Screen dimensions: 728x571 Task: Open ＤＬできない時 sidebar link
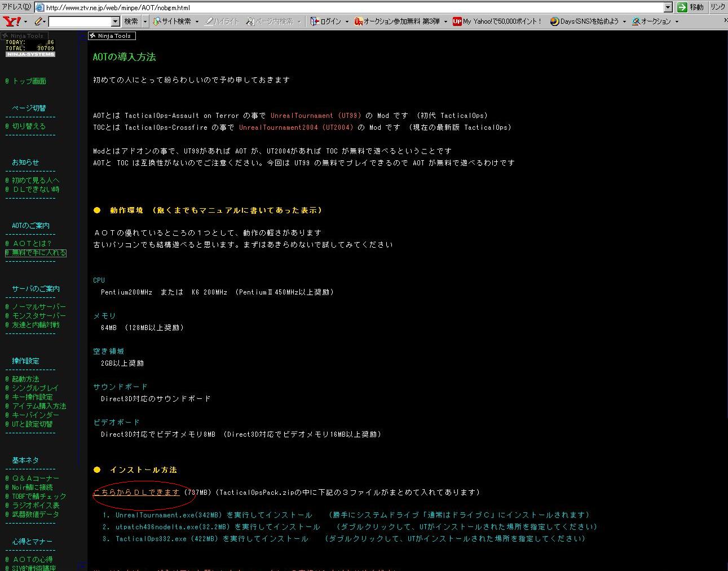tap(36, 190)
